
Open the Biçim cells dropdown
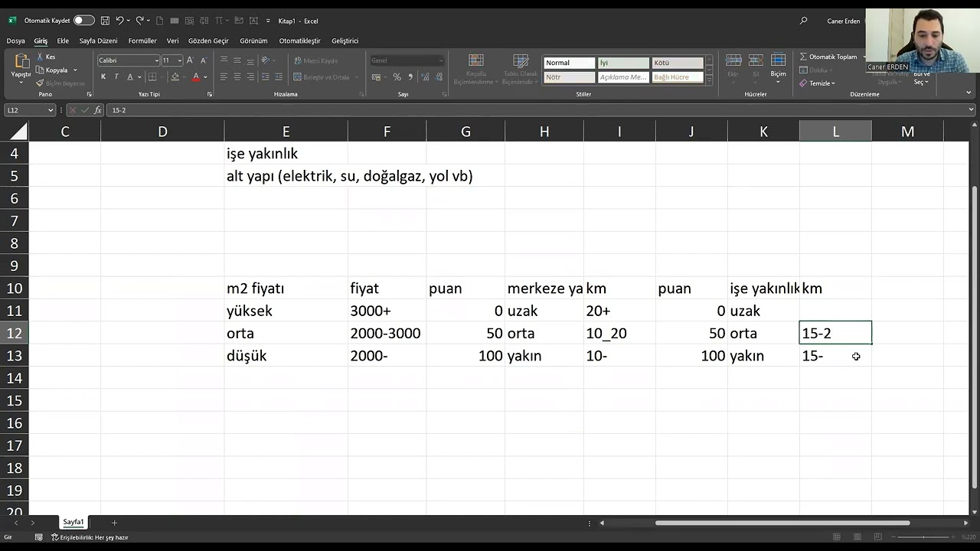point(778,66)
